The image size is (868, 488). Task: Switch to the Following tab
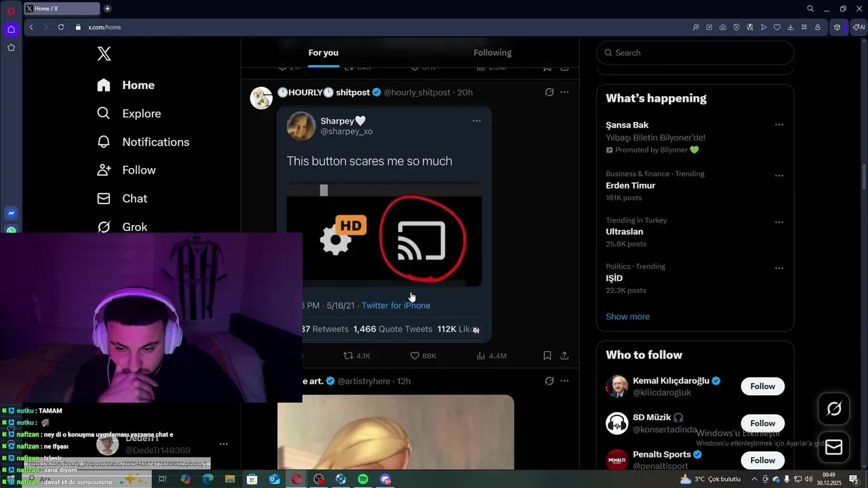492,53
